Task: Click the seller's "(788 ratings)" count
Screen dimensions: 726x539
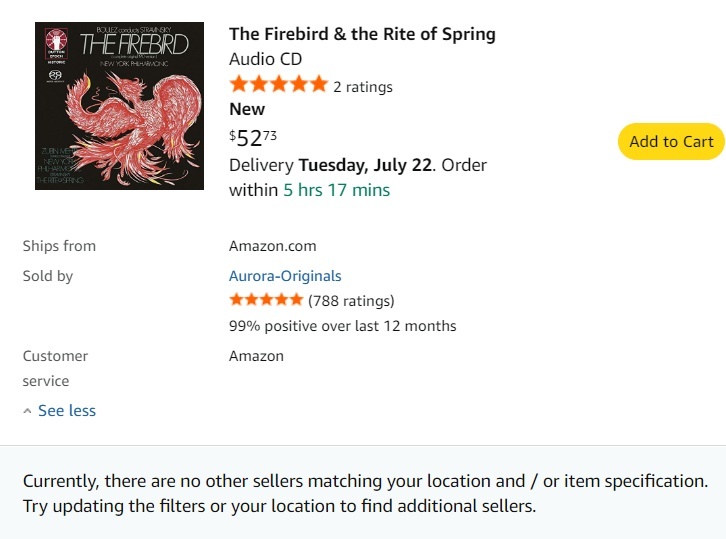Action: coord(351,300)
